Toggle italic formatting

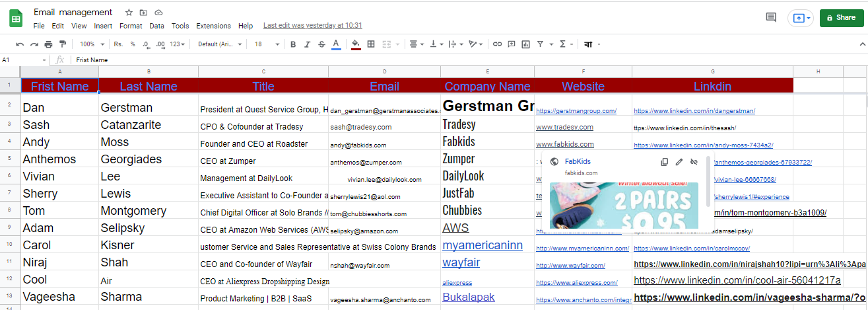307,44
